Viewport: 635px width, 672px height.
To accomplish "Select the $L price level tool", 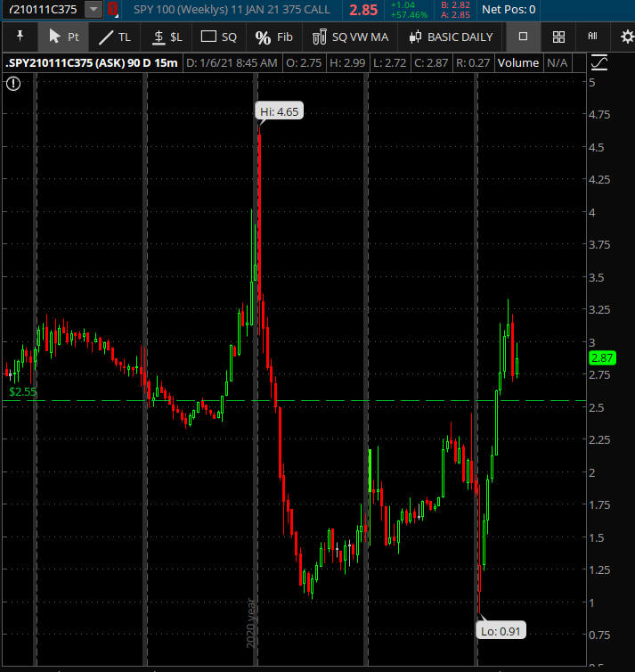I will [167, 37].
